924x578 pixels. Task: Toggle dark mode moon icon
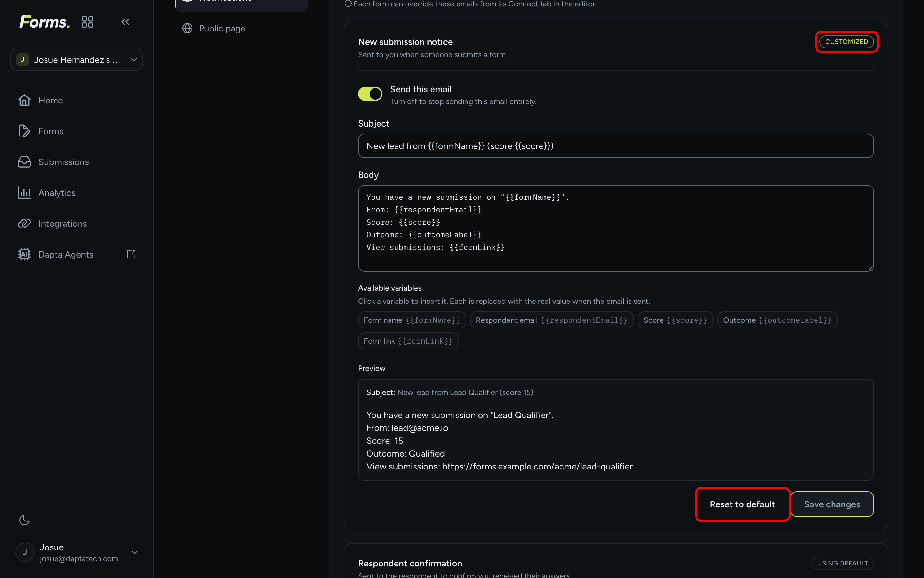click(x=24, y=520)
